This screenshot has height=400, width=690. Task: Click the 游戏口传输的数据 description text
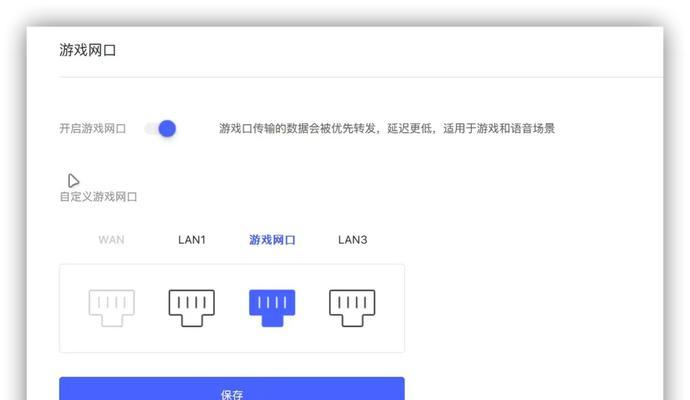pyautogui.click(x=387, y=128)
